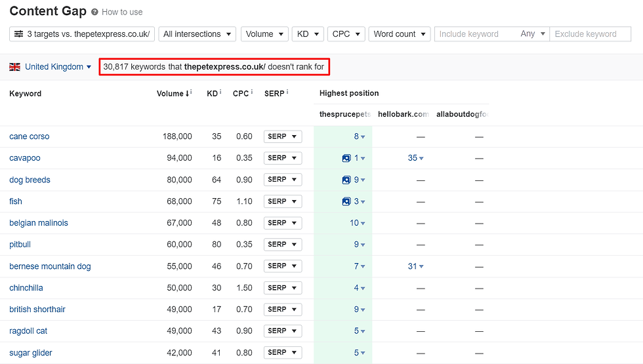Open the KD filter dropdown

[308, 34]
